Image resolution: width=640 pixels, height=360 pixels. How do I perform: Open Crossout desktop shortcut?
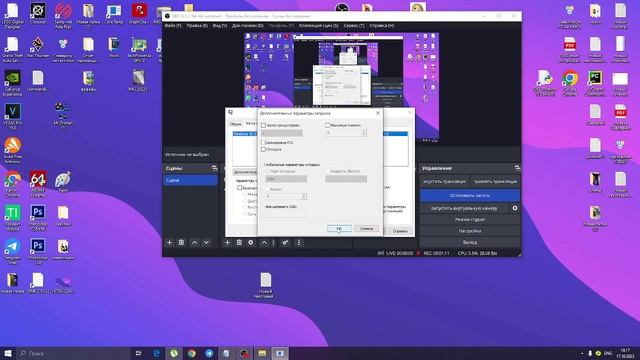pyautogui.click(x=38, y=14)
